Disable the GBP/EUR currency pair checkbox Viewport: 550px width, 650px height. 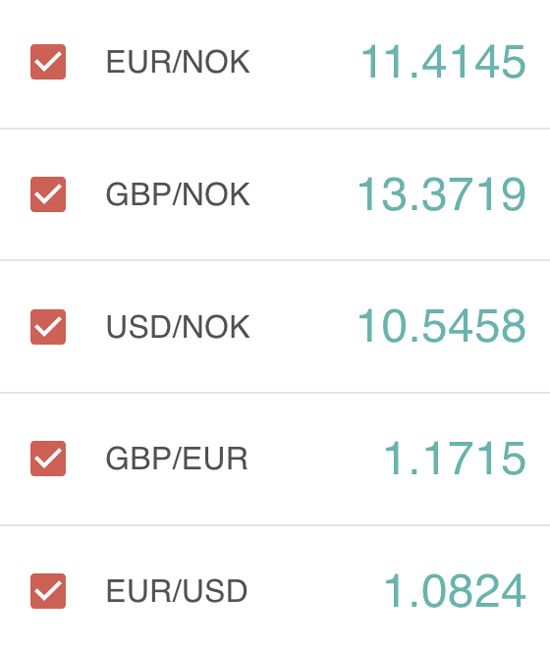(48, 458)
